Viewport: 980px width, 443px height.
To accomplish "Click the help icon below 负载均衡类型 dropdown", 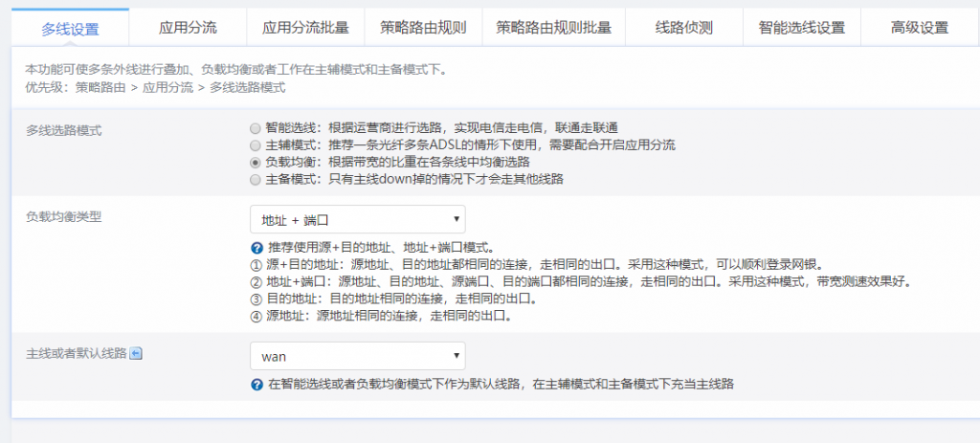I will (256, 247).
